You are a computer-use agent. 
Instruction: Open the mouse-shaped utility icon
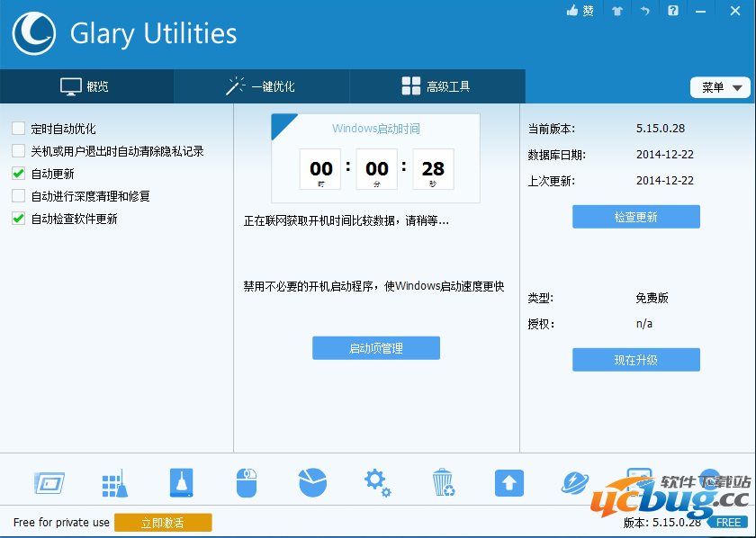247,483
